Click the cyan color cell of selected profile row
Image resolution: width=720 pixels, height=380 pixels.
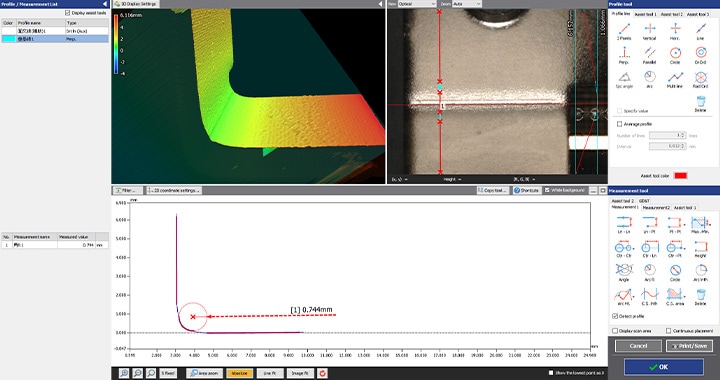pyautogui.click(x=9, y=39)
